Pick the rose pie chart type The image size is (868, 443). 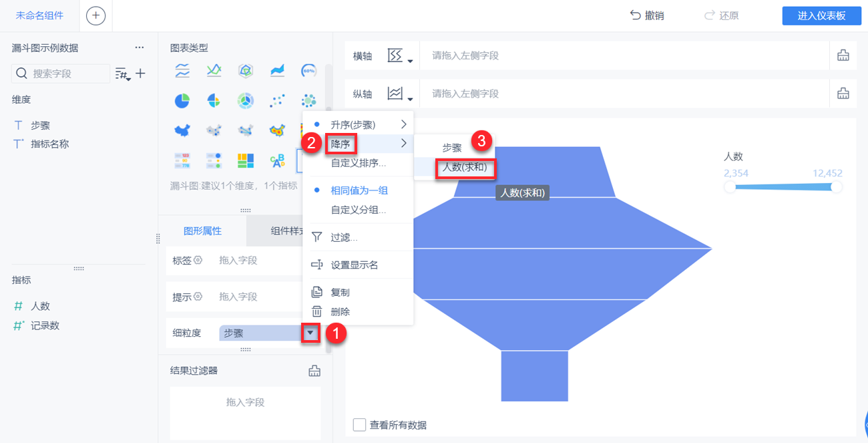(x=214, y=101)
